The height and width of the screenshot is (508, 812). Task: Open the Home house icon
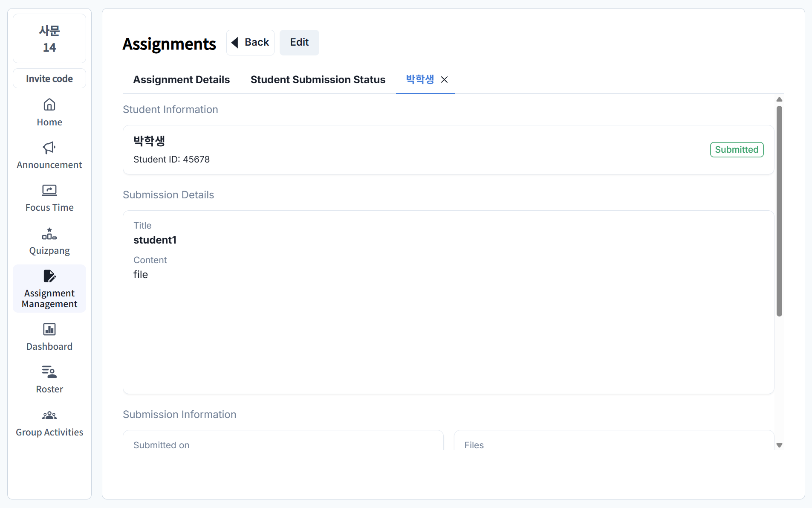49,105
